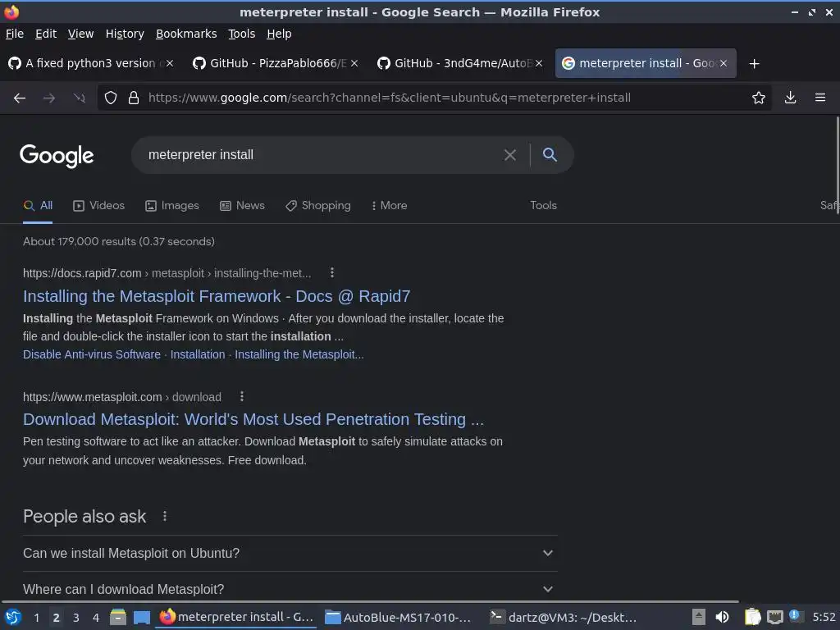Close the meterpreter install tab
The height and width of the screenshot is (630, 840).
(x=724, y=63)
